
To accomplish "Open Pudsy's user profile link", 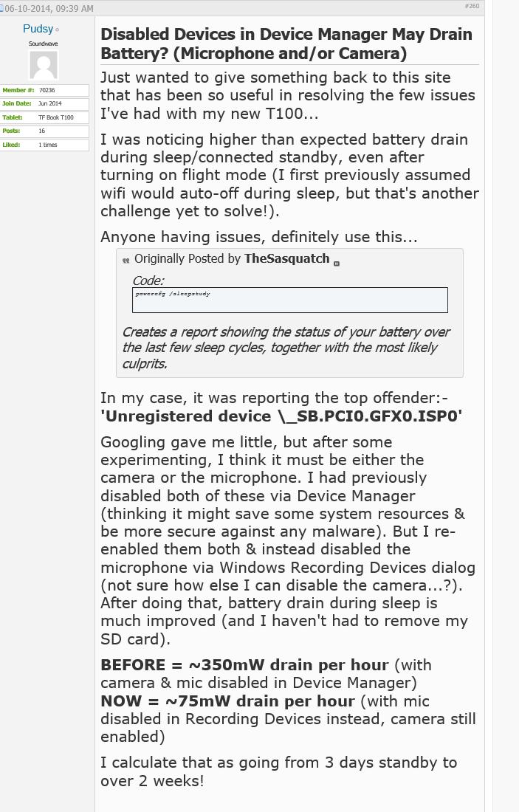I will (38, 29).
